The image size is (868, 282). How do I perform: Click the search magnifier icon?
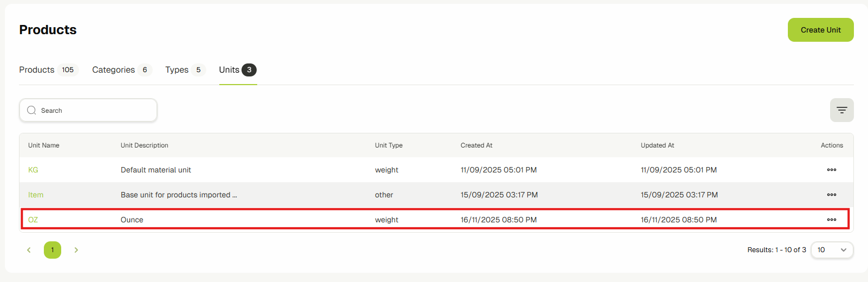[31, 110]
